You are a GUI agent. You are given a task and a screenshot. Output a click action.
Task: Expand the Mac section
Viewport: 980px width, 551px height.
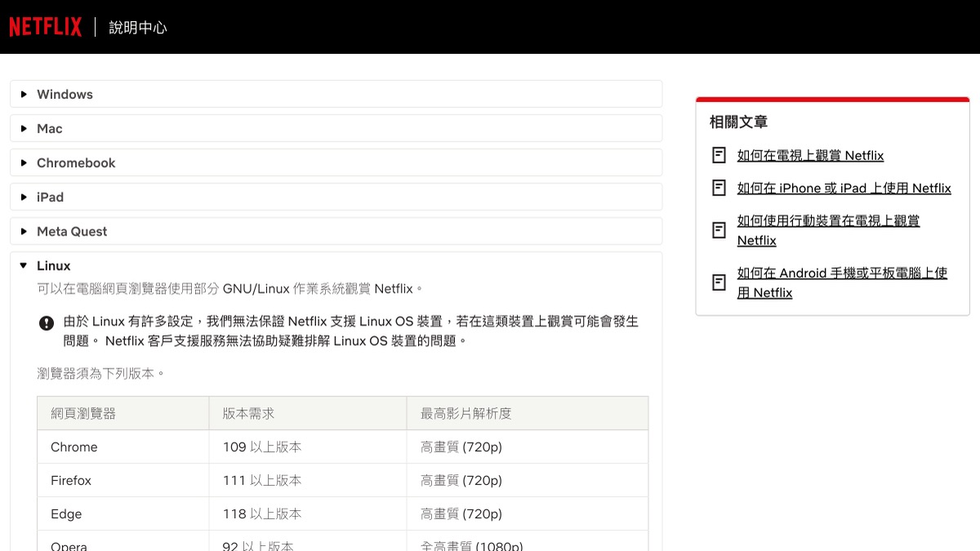(336, 128)
